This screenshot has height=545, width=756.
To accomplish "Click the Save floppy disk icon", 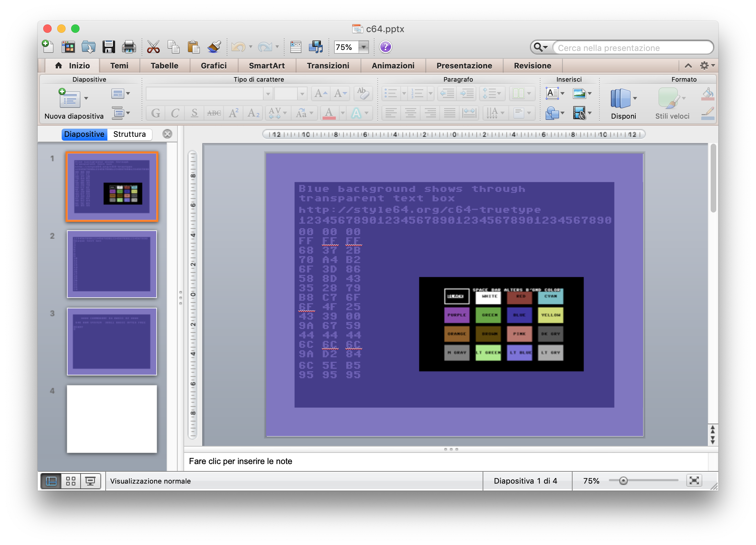I will click(108, 47).
